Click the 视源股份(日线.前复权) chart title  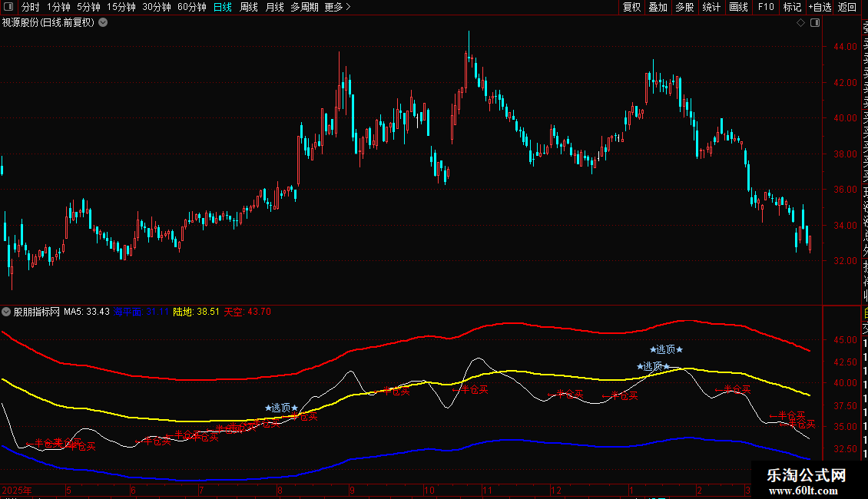(48, 23)
